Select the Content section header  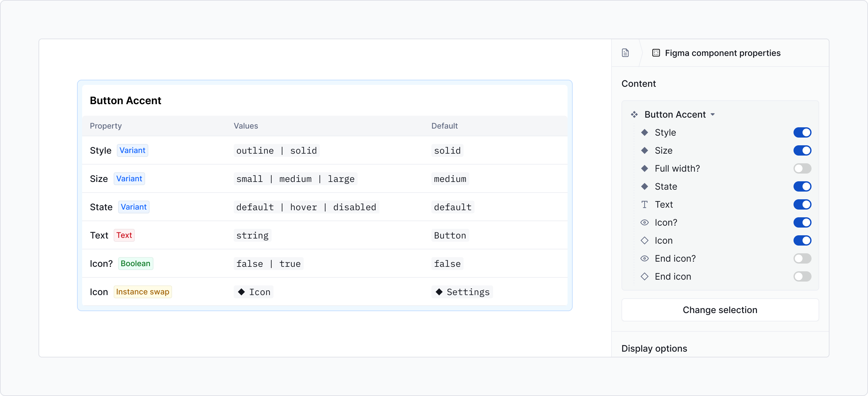coord(638,83)
